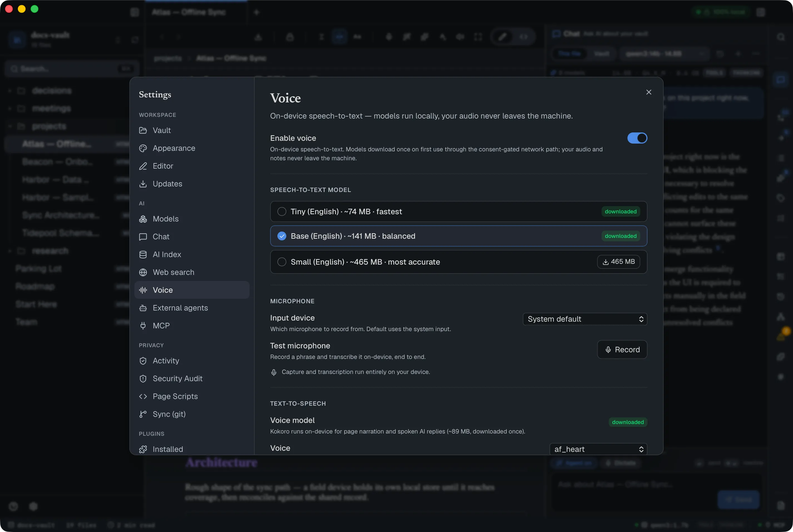Viewport: 793px width, 532px height.
Task: Click the AI Index database icon
Action: (x=143, y=255)
